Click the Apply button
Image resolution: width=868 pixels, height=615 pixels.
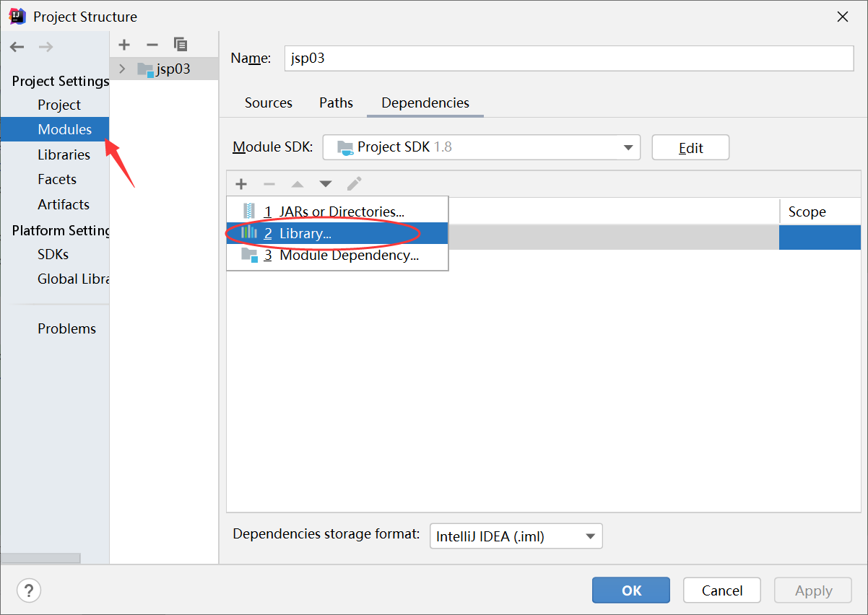click(814, 590)
